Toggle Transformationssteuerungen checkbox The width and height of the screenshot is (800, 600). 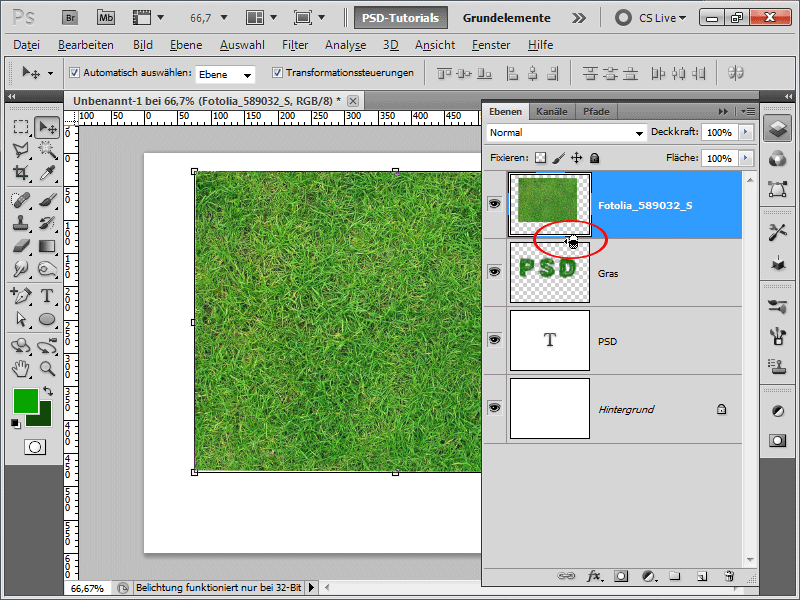click(277, 72)
